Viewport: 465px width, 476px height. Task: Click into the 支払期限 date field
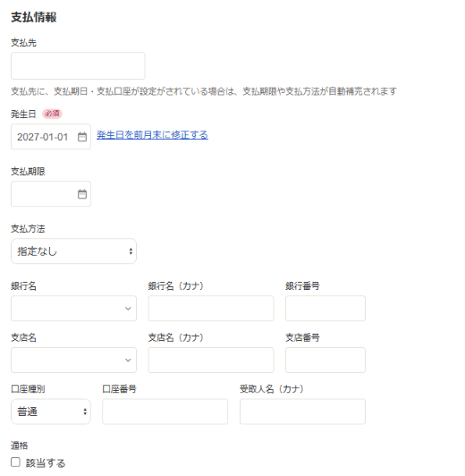pos(51,193)
